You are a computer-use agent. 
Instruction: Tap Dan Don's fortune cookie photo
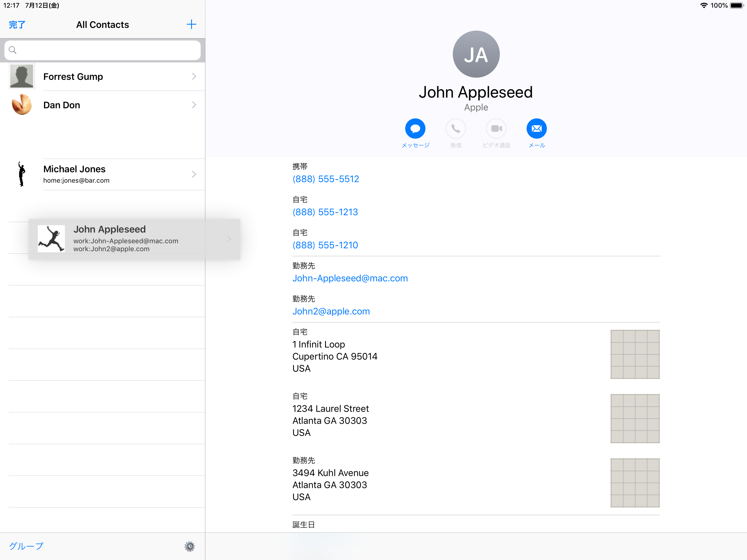pos(22,105)
